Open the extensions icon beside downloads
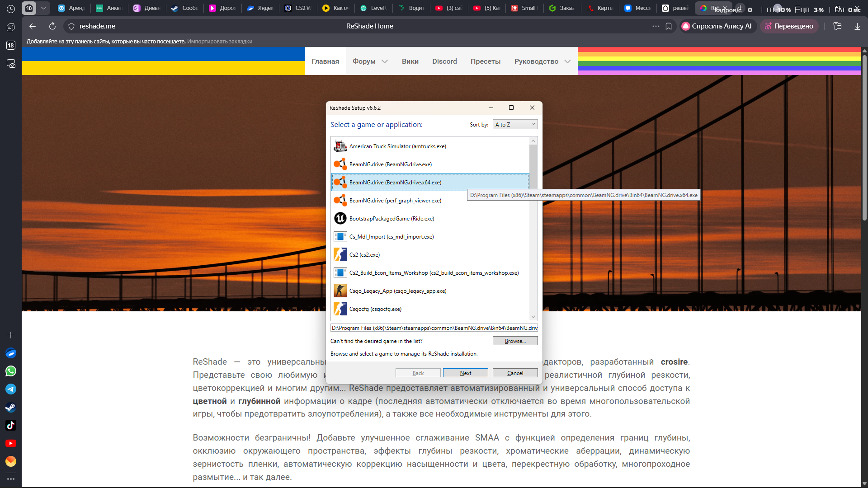Viewport: 868px width, 488px height. 837,26
